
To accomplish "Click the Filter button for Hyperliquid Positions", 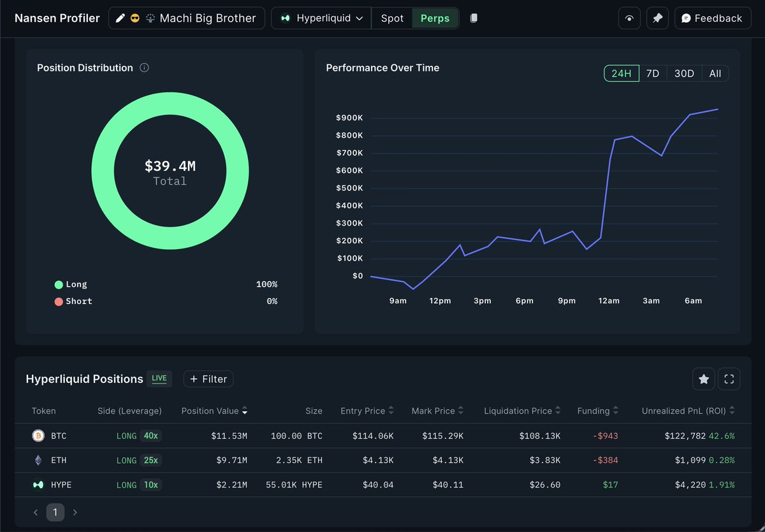I will tap(208, 378).
